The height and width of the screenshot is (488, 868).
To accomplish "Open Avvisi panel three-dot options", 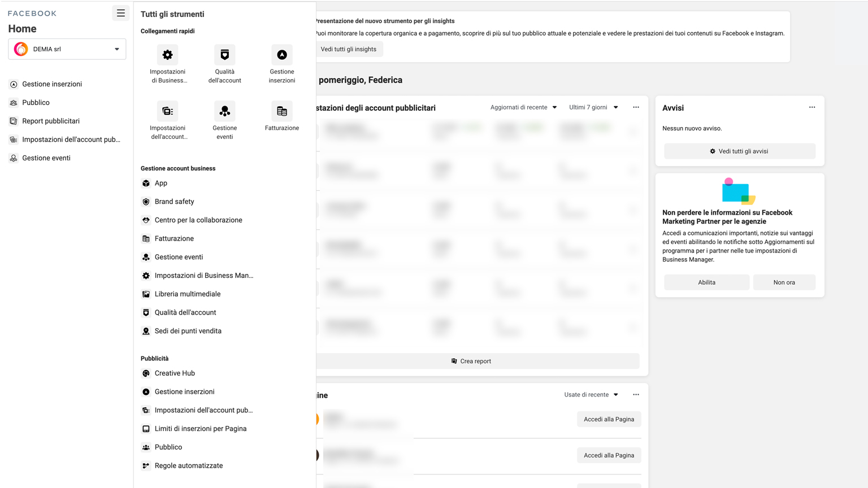I will click(811, 107).
